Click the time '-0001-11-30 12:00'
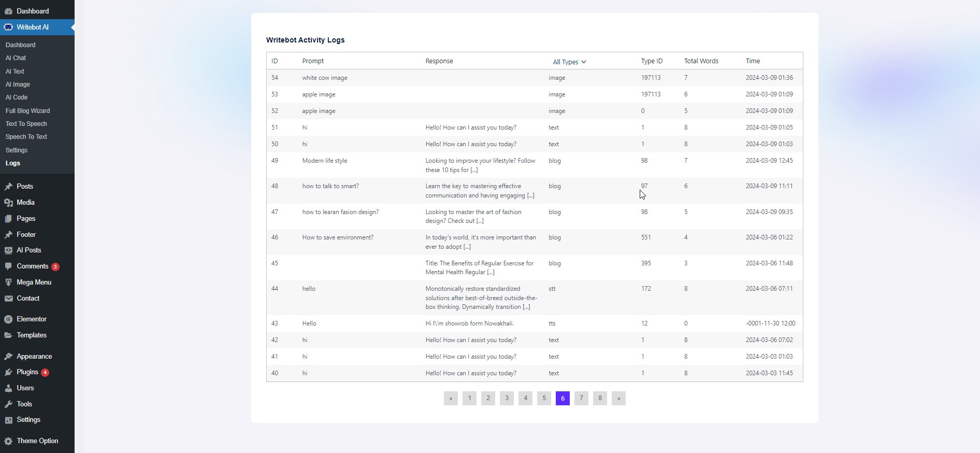 point(770,323)
